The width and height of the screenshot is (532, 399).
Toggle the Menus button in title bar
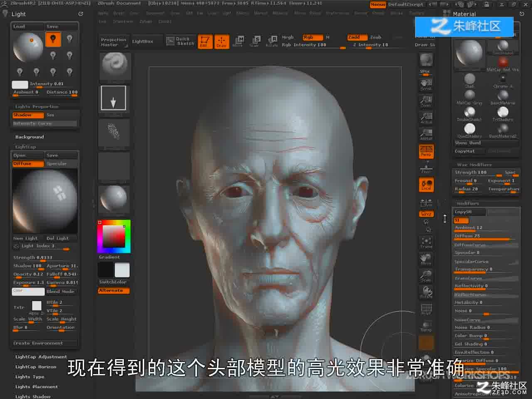378,4
